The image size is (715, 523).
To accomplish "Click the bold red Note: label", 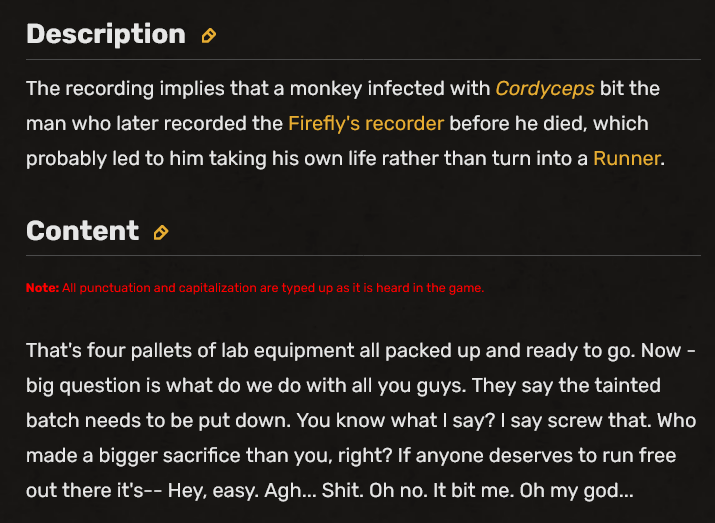I will (42, 288).
